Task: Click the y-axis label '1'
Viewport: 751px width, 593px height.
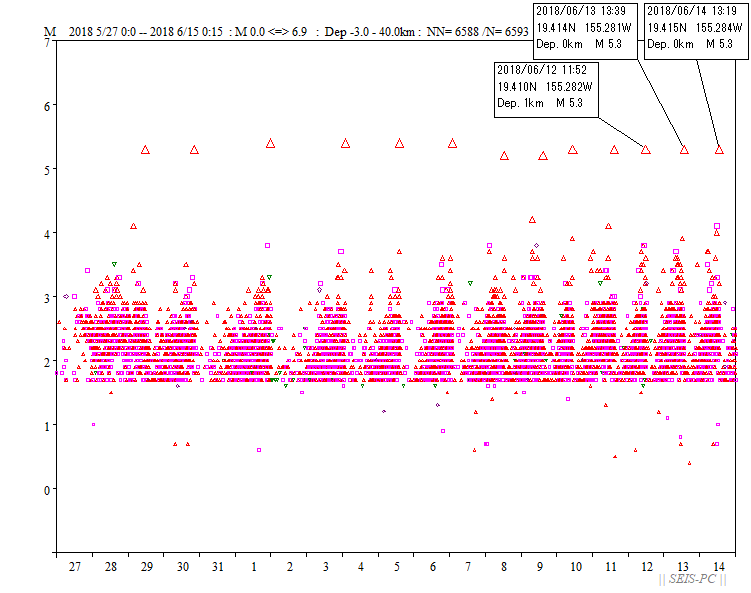Action: pyautogui.click(x=47, y=426)
